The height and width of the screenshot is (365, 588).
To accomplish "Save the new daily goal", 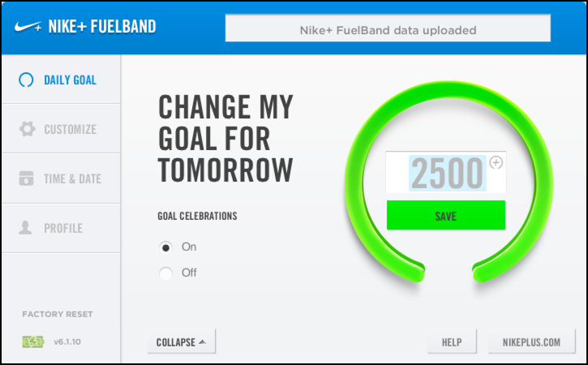I will pyautogui.click(x=446, y=215).
